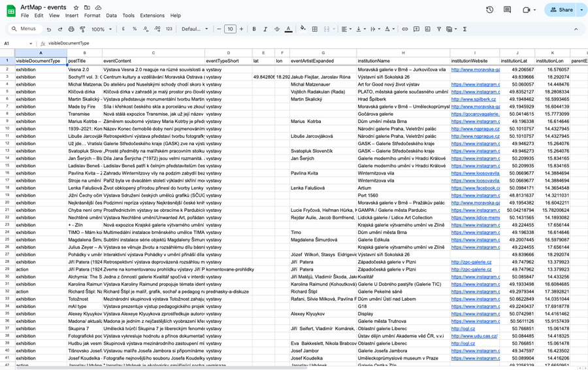
Task: Open the http://ogl.cz link in row 37
Action: pyautogui.click(x=463, y=329)
